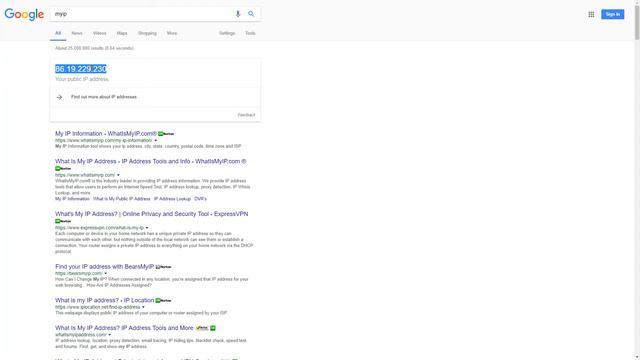Open the ExpressVPN What's My IP Address result

[151, 214]
